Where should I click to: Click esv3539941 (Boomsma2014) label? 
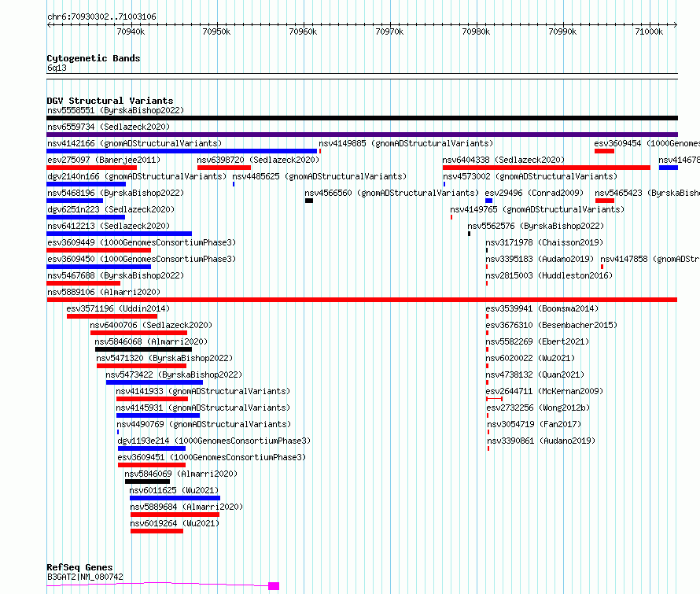(542, 308)
